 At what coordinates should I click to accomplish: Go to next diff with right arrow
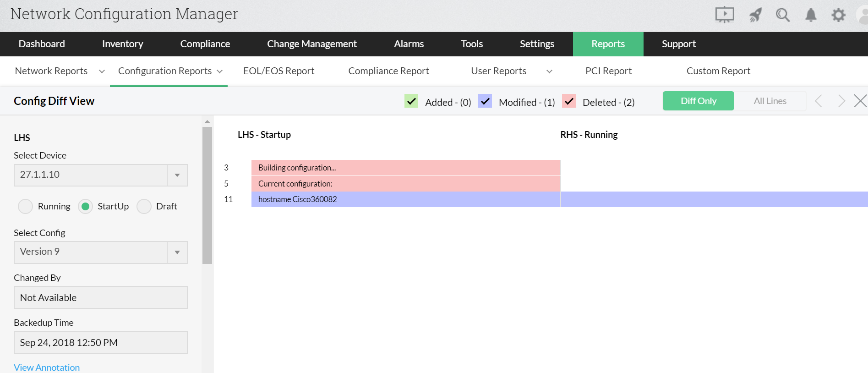[841, 101]
